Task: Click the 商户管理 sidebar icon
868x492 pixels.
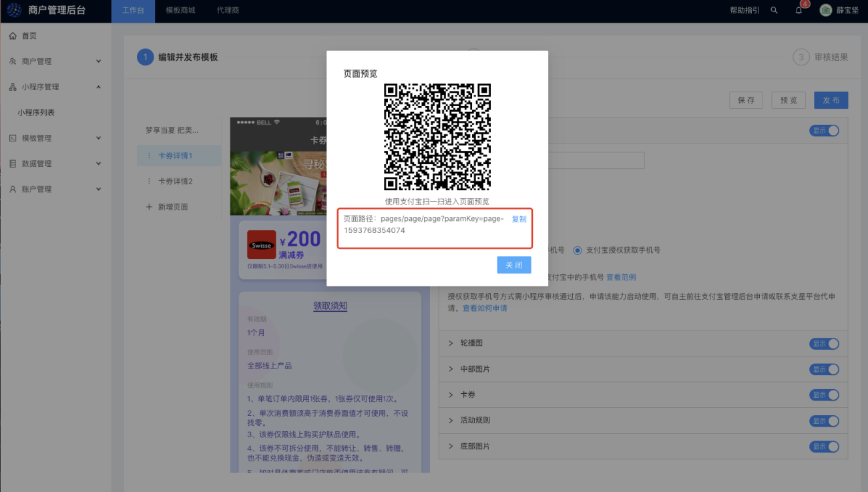Action: [13, 61]
